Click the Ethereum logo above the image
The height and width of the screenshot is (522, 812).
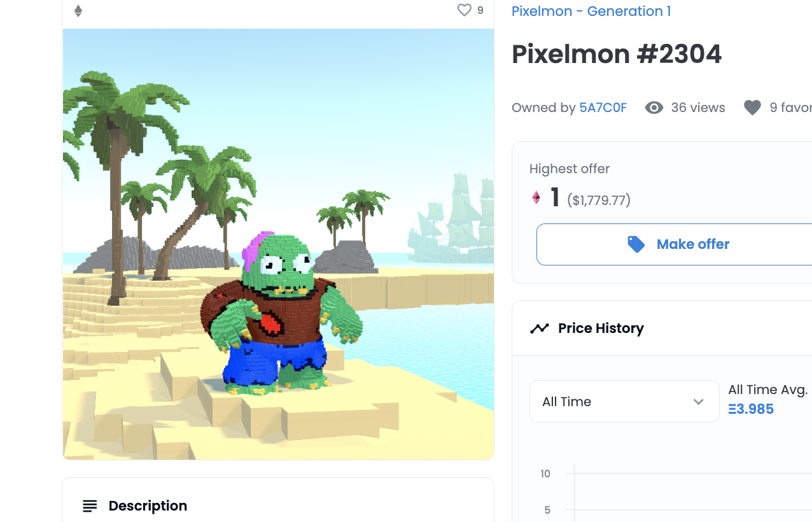(x=78, y=11)
